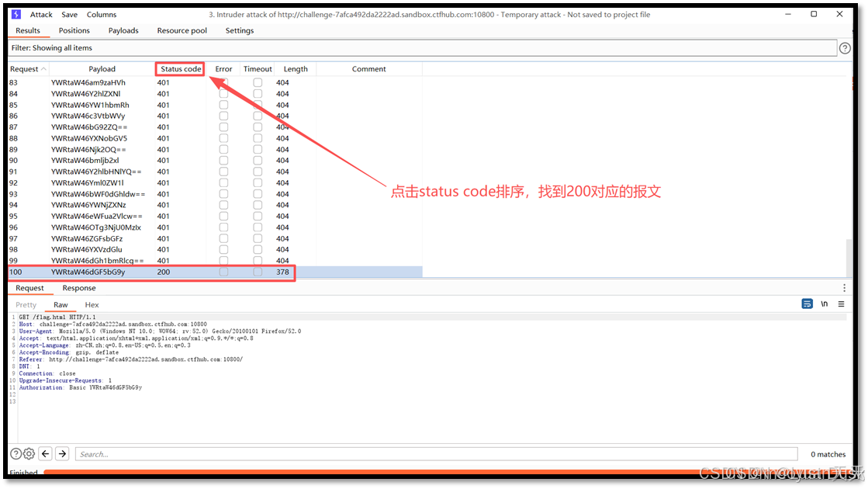Open the Columns menu

pos(102,15)
